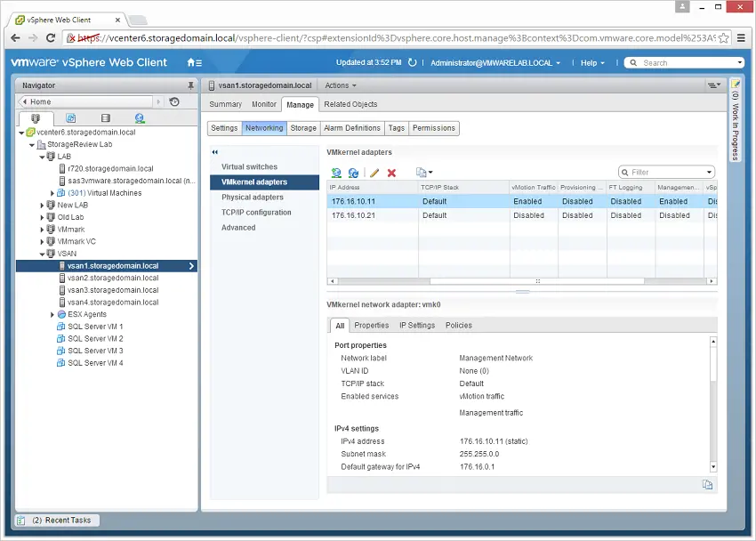Select adapter row 176.16.10.21
Viewport: 756px width, 541px height.
[x=522, y=215]
